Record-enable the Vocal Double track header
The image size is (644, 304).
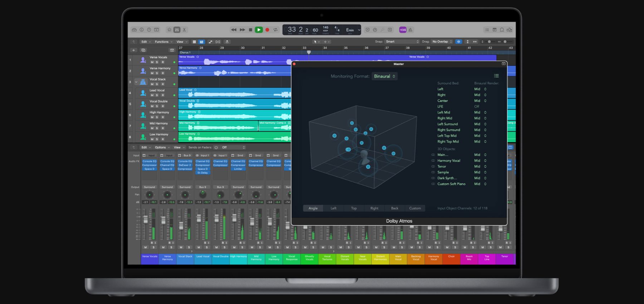tap(163, 106)
